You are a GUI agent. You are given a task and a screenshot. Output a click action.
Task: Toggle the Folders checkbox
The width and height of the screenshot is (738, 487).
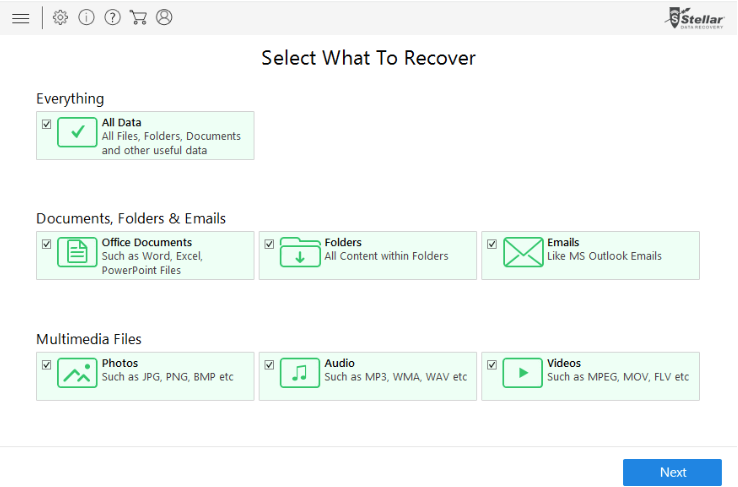point(269,244)
